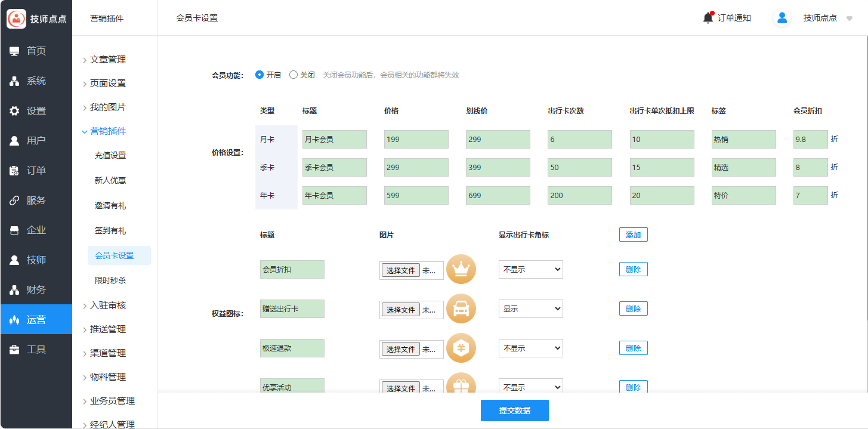The height and width of the screenshot is (429, 868).
Task: Open the corner-badge dropdown for 会员折扣
Action: coord(530,270)
